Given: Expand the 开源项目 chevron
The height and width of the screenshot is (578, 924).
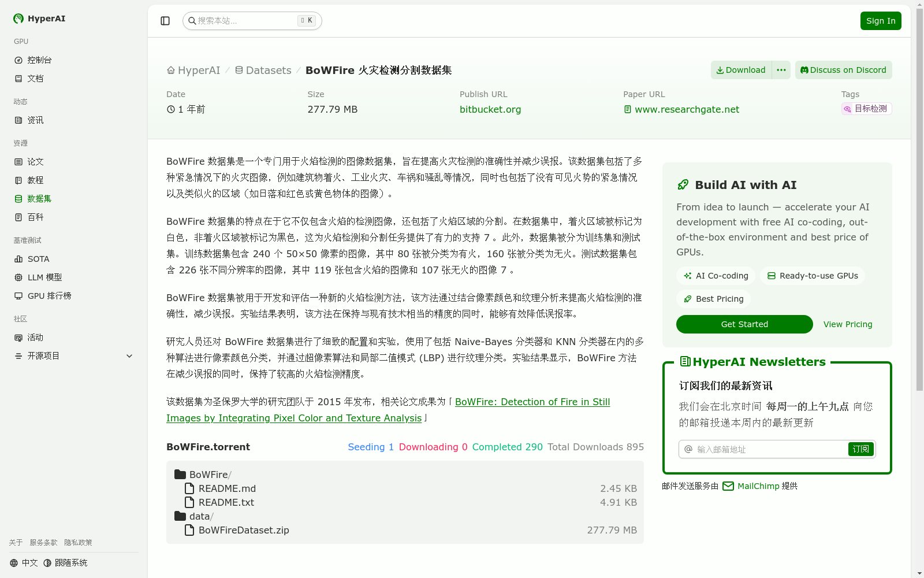Looking at the screenshot, I should click(x=129, y=356).
